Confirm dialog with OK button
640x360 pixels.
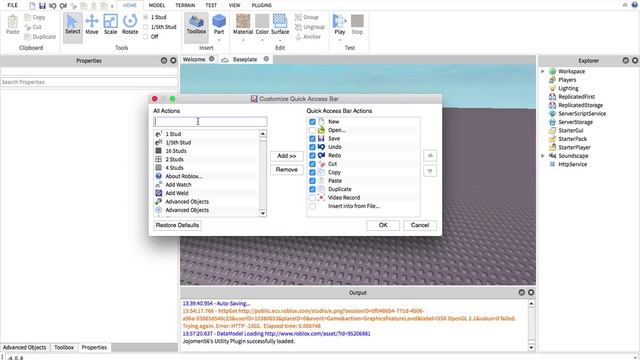[383, 225]
